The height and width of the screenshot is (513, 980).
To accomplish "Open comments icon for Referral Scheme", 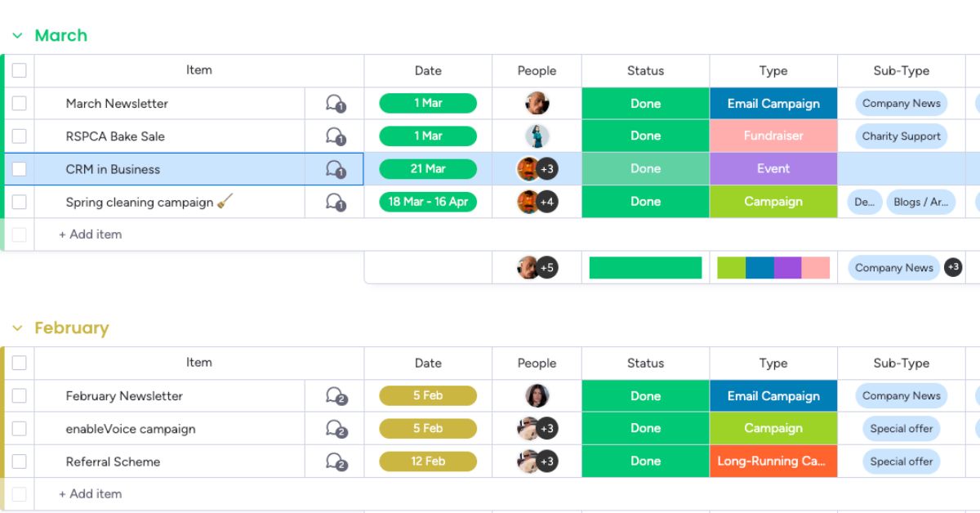I will coord(336,462).
